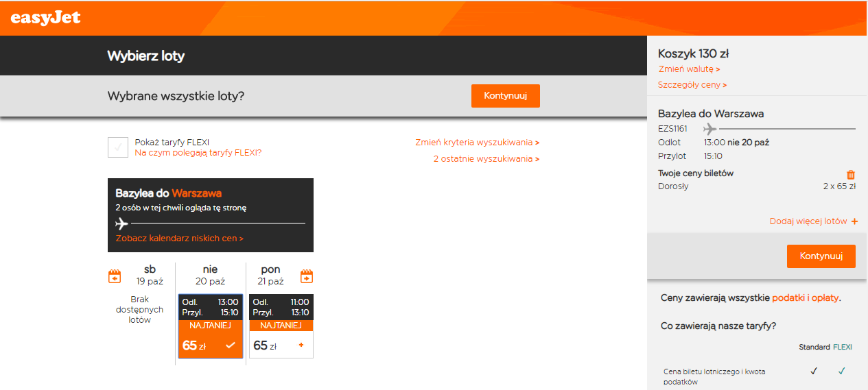868x390 pixels.
Task: Select the pon 21 paź day tab
Action: 271,276
